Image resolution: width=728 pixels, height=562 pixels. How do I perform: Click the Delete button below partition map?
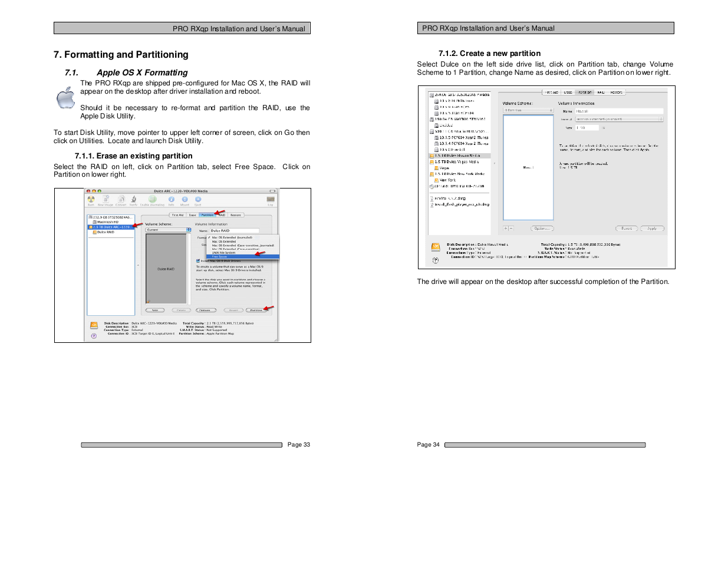tap(182, 310)
